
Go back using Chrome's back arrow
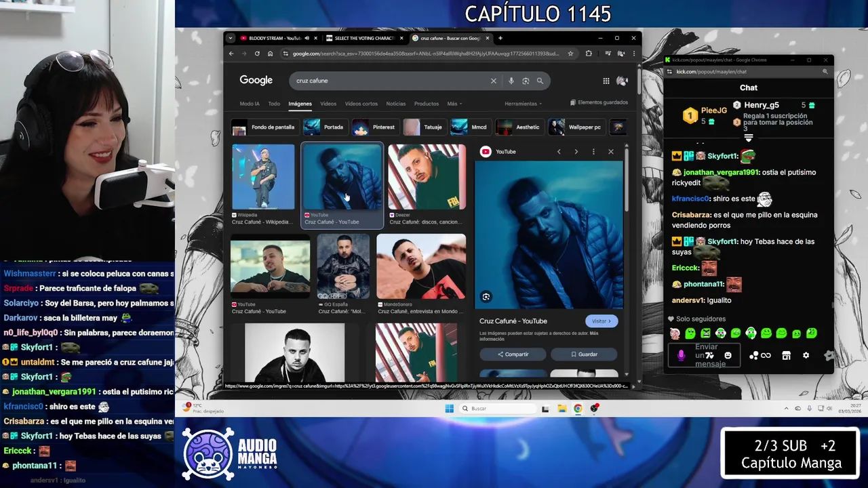click(x=231, y=54)
